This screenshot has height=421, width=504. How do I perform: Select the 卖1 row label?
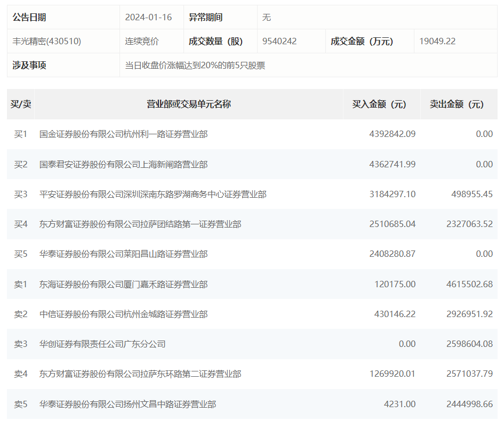tap(21, 284)
